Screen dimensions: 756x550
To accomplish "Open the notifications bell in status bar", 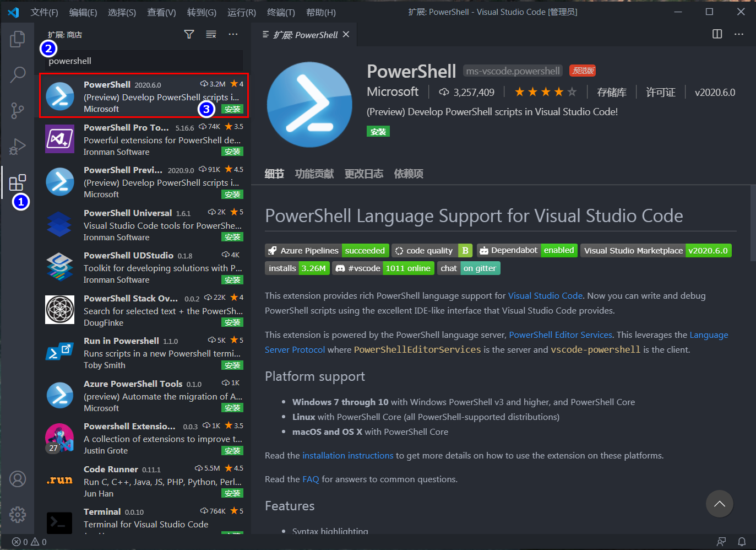I will tap(742, 542).
